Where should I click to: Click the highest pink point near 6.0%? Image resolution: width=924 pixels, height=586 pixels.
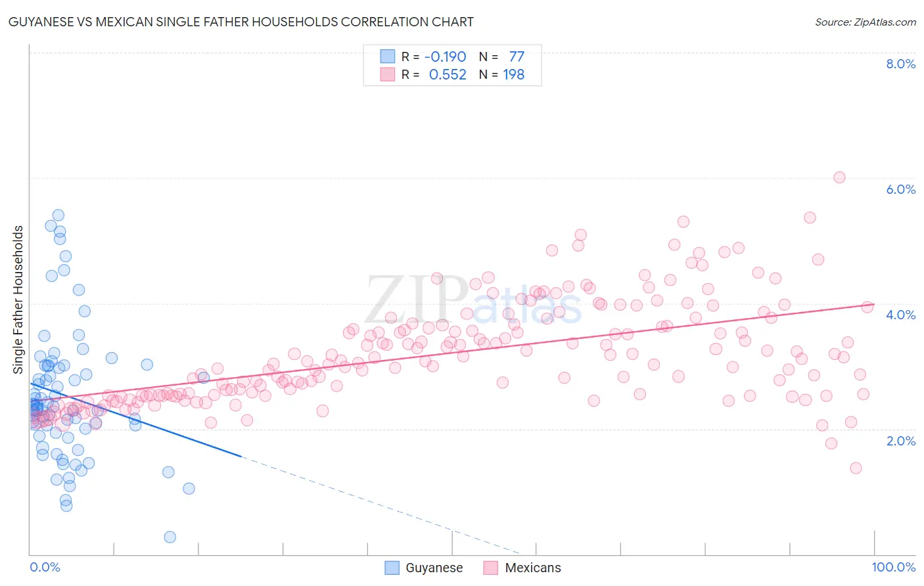click(839, 177)
